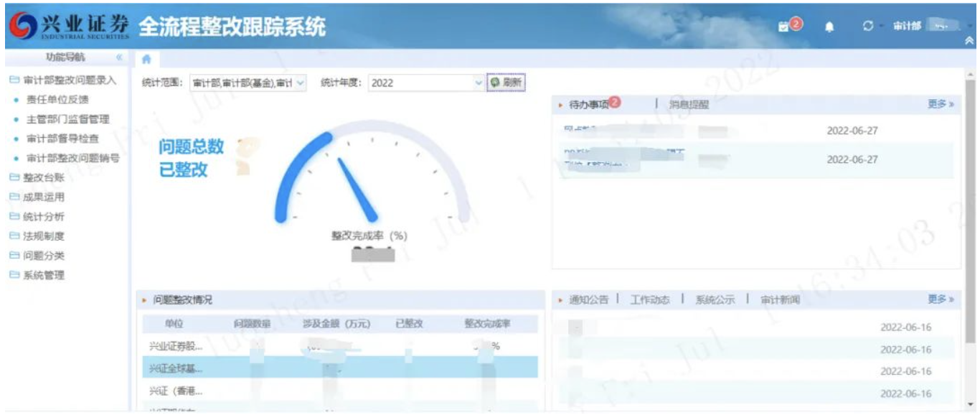Switch to the 工作动态 tab
The width and height of the screenshot is (980, 415).
(650, 299)
